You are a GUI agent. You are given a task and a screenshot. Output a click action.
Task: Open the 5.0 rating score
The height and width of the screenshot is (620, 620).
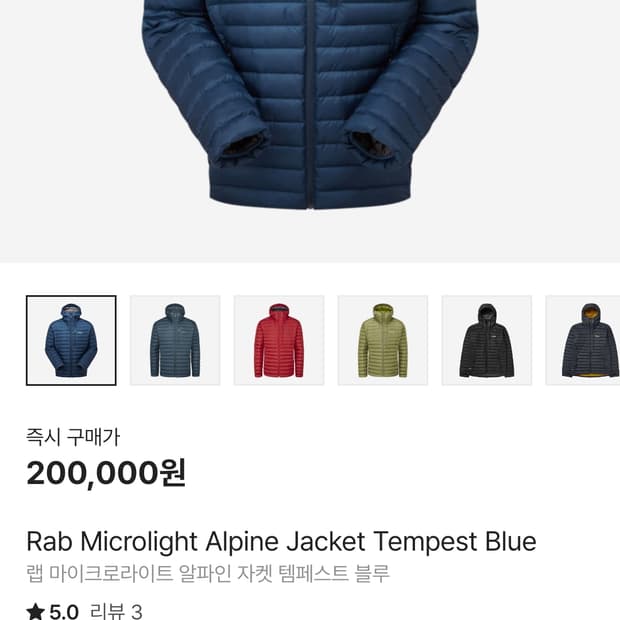pyautogui.click(x=64, y=612)
